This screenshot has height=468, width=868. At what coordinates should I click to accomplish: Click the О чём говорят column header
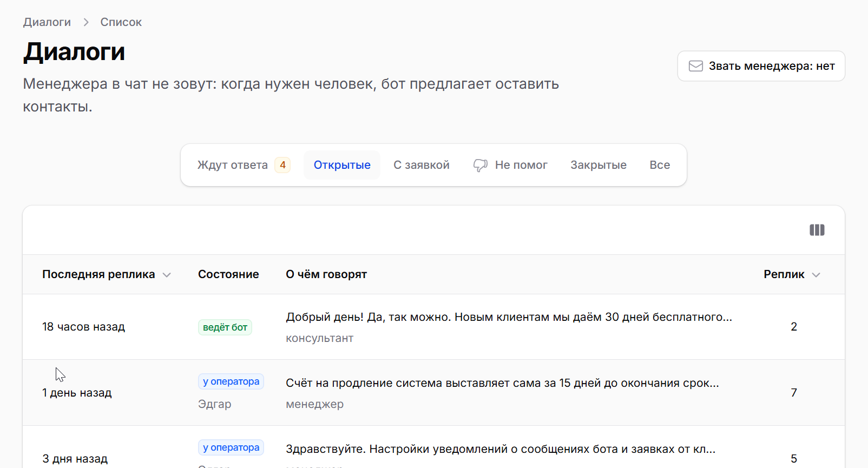click(326, 274)
